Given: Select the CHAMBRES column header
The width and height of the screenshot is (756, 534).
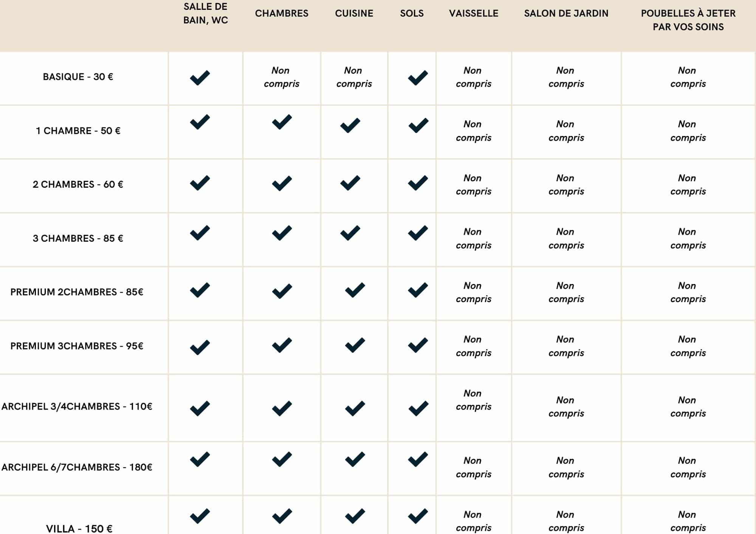Looking at the screenshot, I should (x=282, y=14).
